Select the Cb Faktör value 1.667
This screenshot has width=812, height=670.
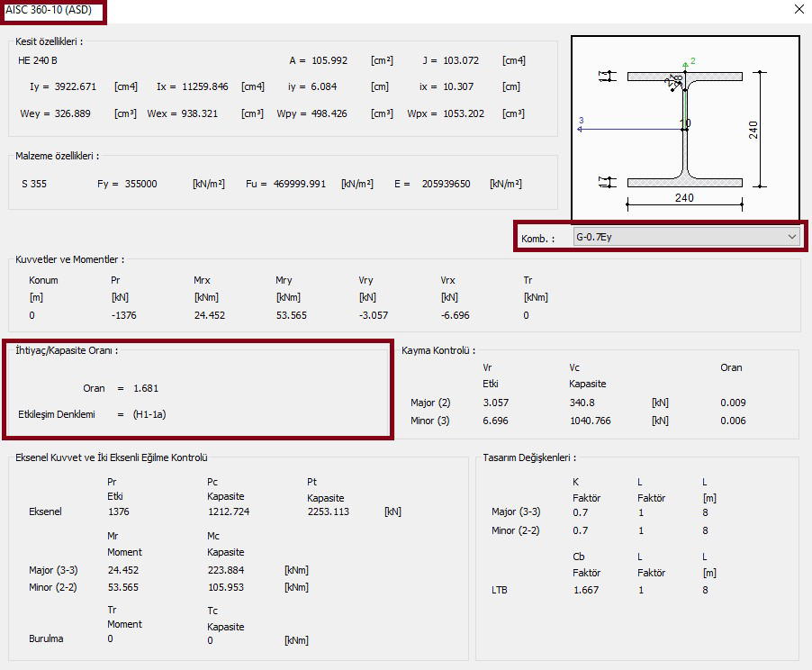(586, 590)
